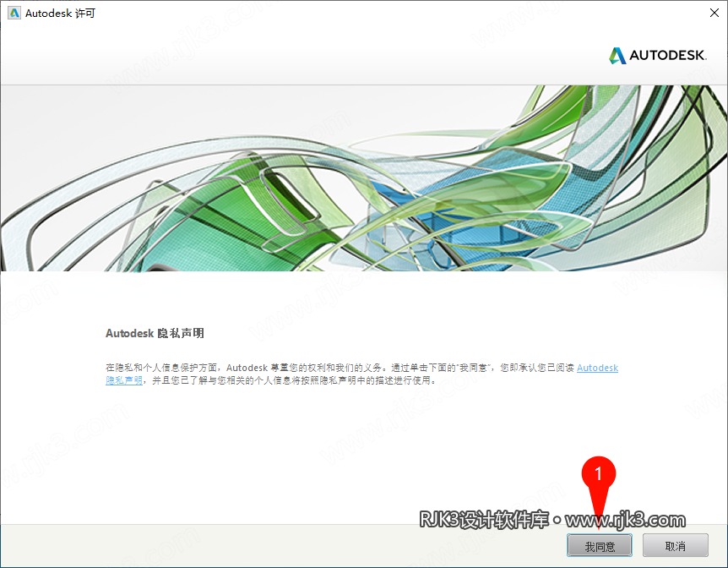Click the Autodesk title bar app icon
This screenshot has height=568, width=728.
[x=14, y=13]
